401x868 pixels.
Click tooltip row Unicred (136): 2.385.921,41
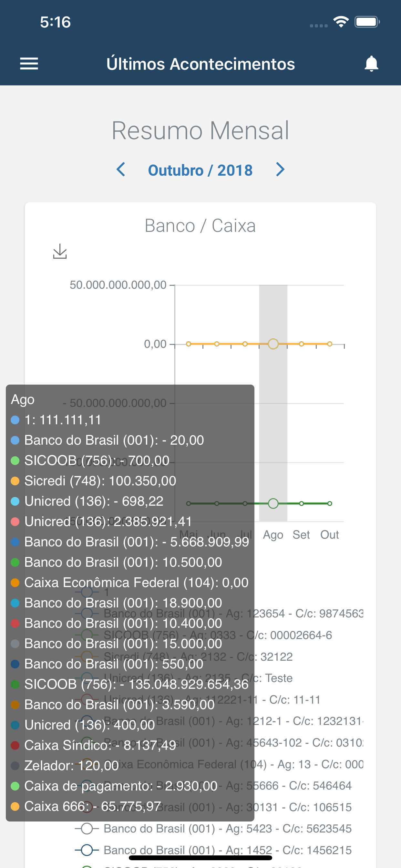(x=101, y=522)
